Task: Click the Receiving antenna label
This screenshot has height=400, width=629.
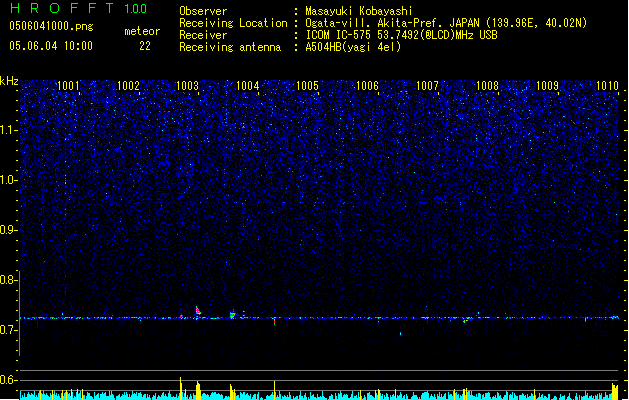Action: coord(230,47)
